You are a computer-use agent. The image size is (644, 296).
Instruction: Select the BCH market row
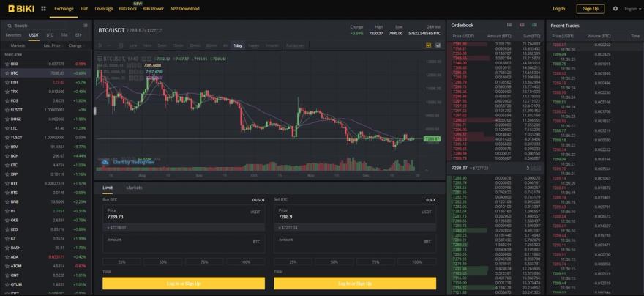click(46, 156)
